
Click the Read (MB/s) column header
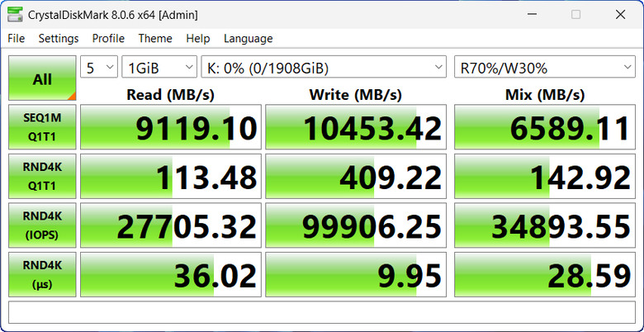coord(170,94)
